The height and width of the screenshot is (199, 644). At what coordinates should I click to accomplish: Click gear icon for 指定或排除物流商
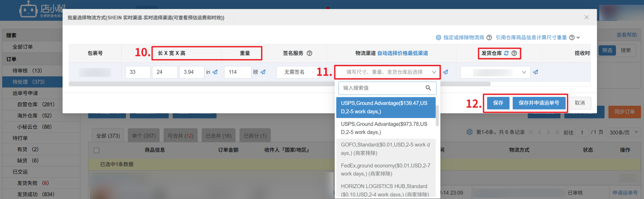439,37
